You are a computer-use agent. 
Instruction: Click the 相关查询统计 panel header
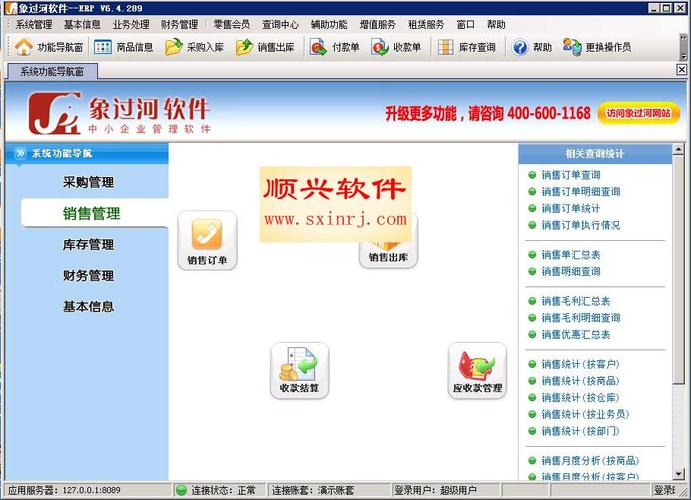click(x=595, y=154)
